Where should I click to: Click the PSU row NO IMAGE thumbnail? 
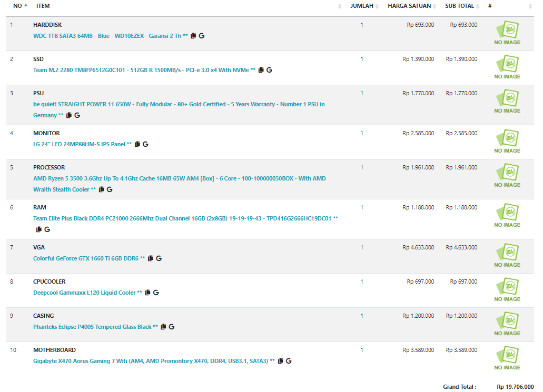(507, 102)
